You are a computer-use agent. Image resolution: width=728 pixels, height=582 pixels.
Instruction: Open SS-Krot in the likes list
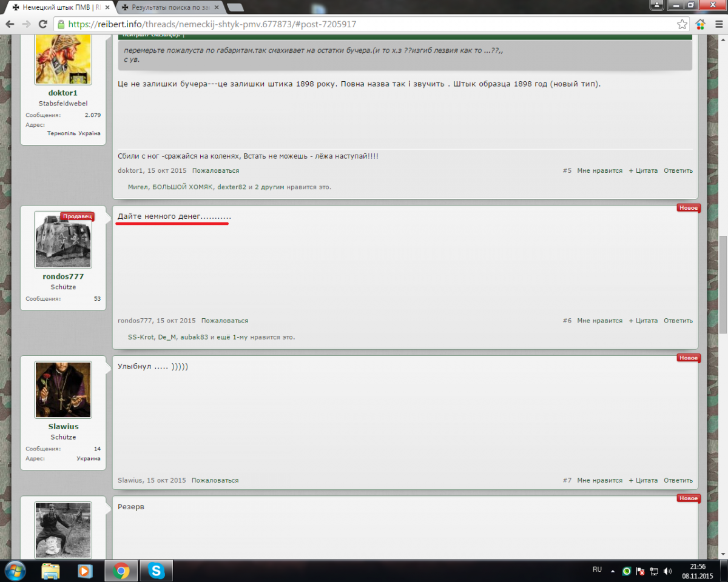[141, 337]
